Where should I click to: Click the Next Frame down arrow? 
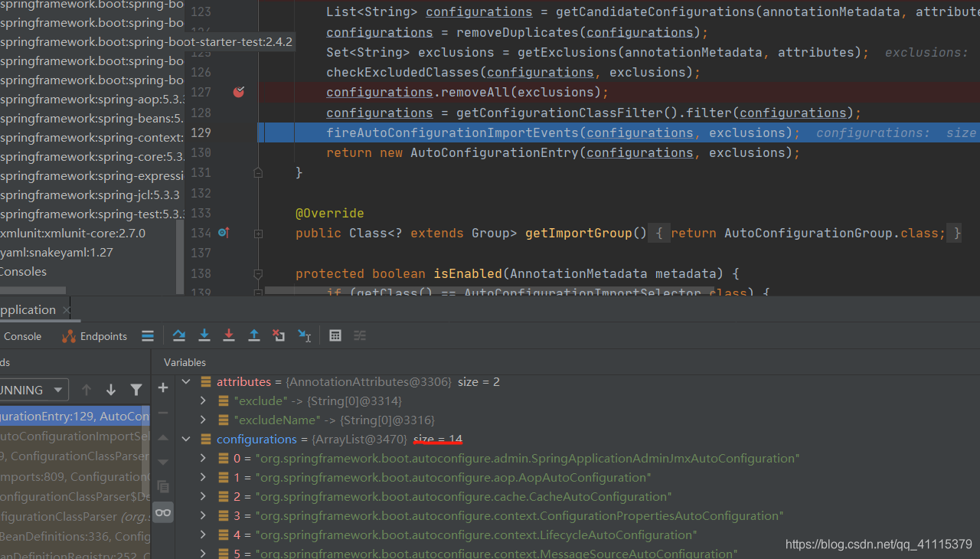tap(111, 390)
